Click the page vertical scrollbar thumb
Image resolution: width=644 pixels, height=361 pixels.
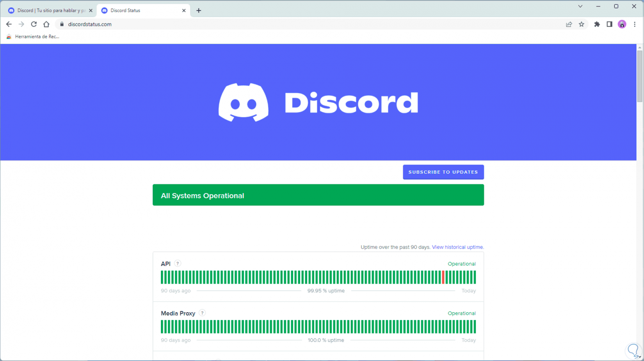point(639,76)
